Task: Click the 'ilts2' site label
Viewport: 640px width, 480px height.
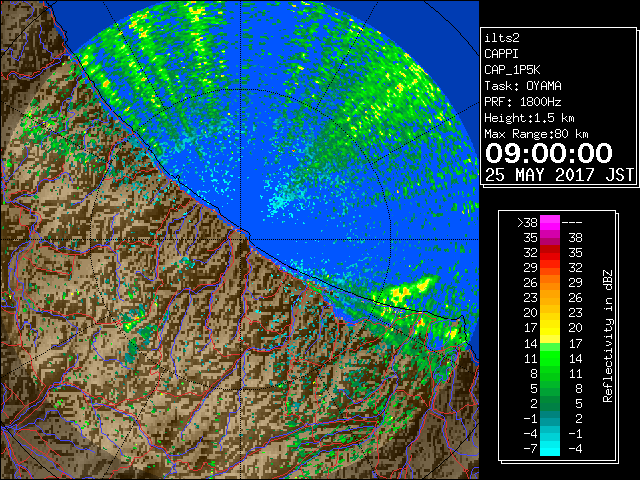Action: [502, 38]
